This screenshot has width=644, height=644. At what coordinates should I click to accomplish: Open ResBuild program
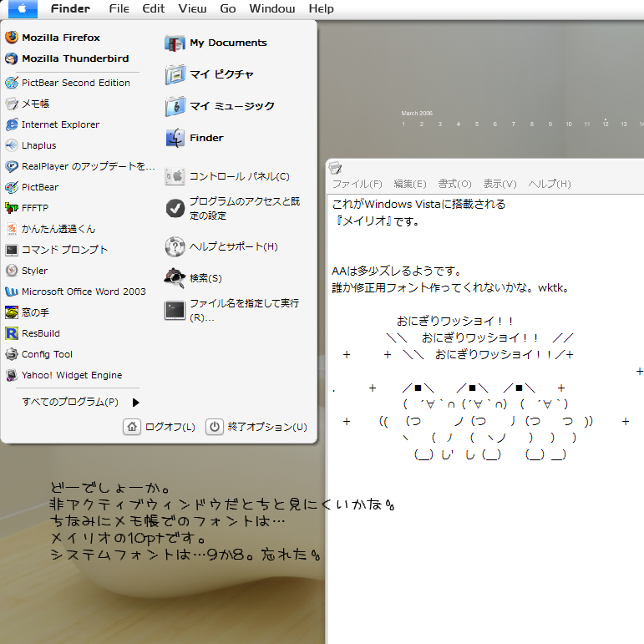tap(33, 333)
